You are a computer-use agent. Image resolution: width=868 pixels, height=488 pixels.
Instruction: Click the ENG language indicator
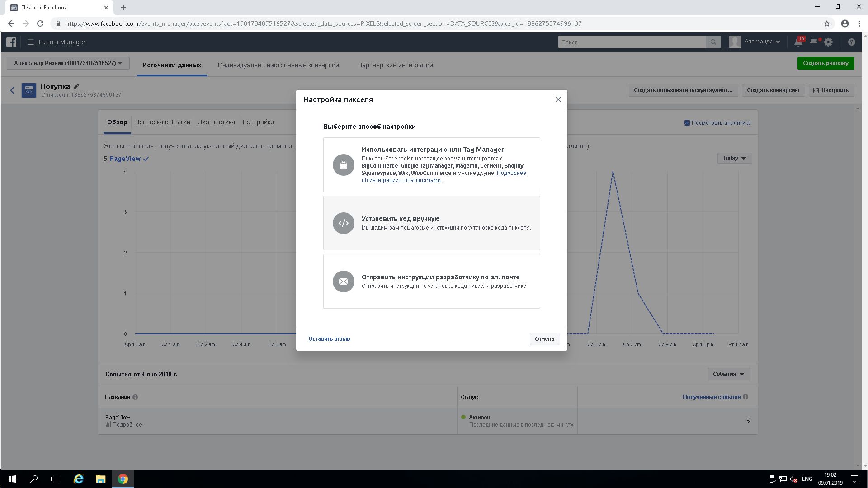(x=807, y=479)
